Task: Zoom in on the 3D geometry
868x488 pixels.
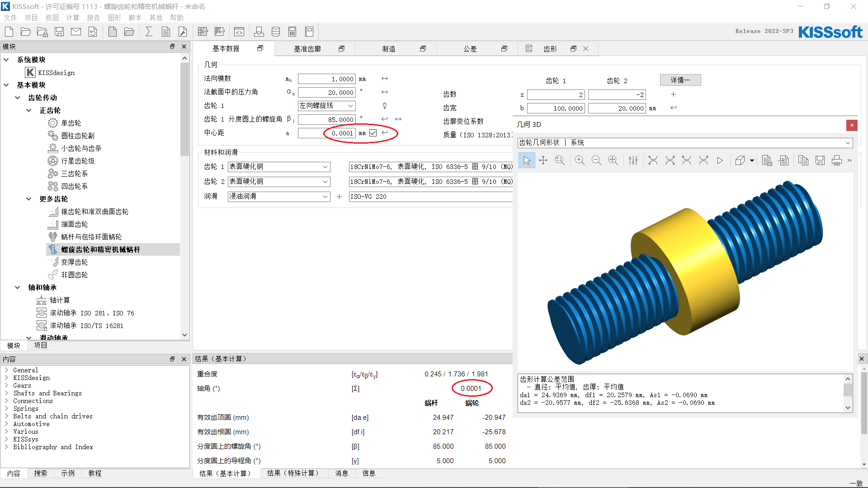Action: tap(580, 160)
